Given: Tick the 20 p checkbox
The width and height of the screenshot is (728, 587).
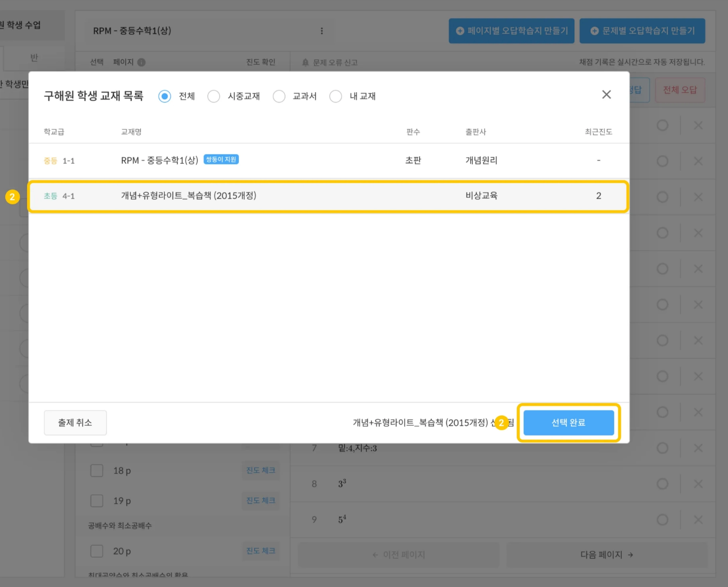Looking at the screenshot, I should (97, 551).
